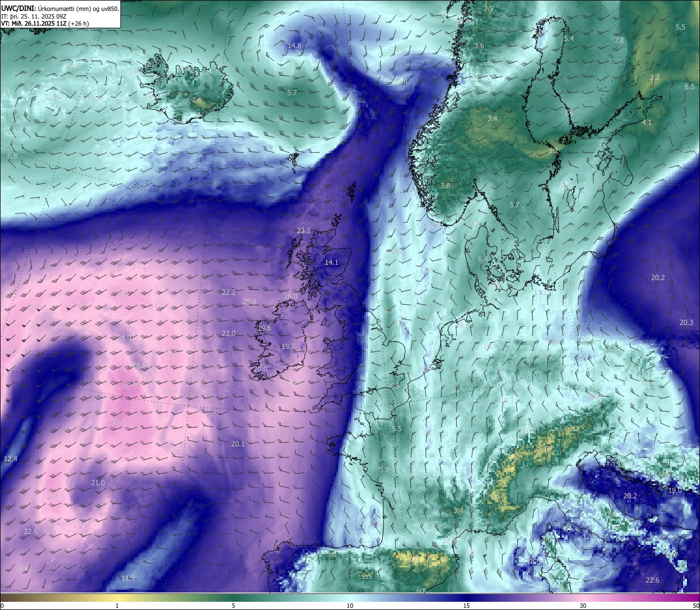
Task: Pick the yellow band of the color scale
Action: 117,597
